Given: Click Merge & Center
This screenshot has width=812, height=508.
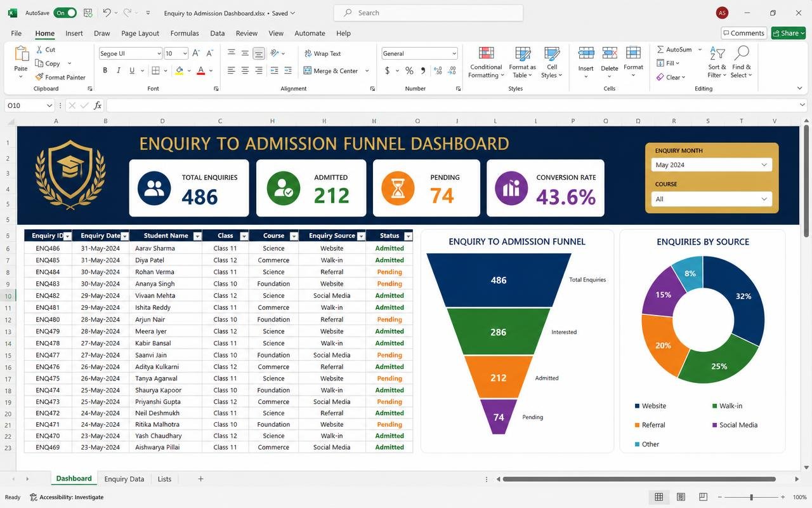Looking at the screenshot, I should pos(331,70).
